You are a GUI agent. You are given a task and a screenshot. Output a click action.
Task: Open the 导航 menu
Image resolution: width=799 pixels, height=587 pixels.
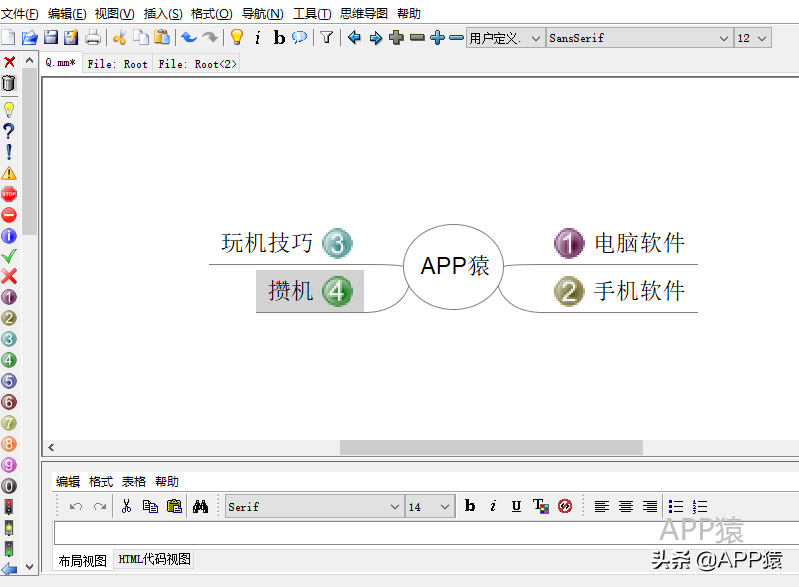pos(262,14)
